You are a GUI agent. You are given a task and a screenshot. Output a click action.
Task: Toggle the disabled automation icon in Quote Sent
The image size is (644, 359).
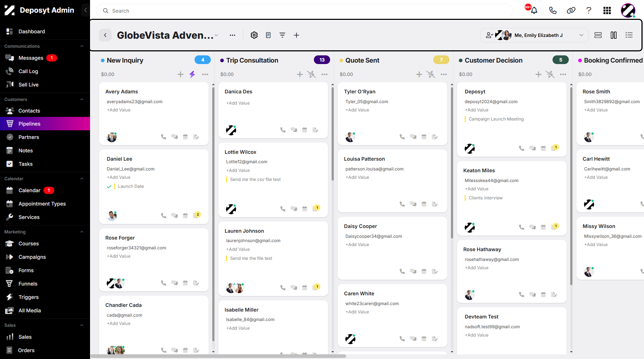tap(431, 74)
